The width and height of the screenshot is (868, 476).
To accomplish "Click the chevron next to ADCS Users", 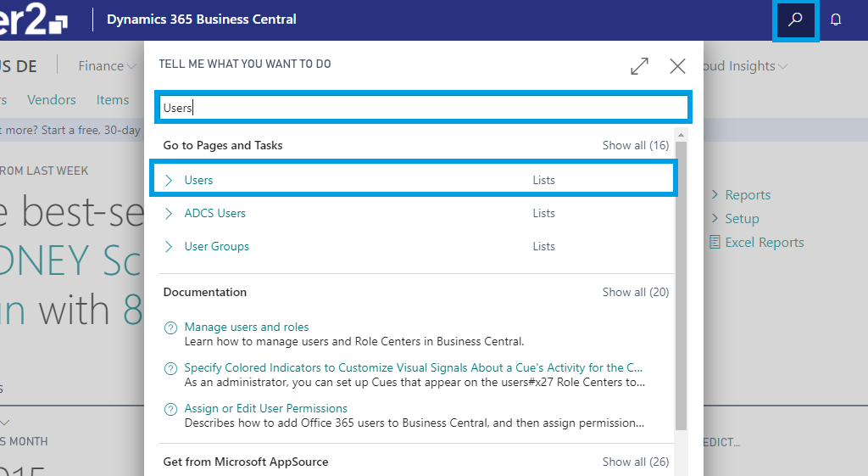I will [169, 214].
